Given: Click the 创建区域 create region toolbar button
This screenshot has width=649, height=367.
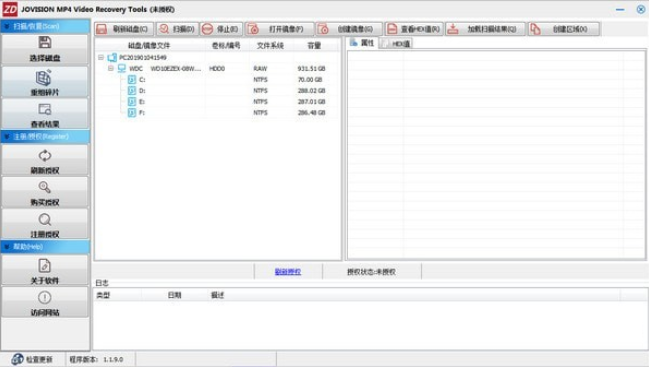Looking at the screenshot, I should coord(563,29).
